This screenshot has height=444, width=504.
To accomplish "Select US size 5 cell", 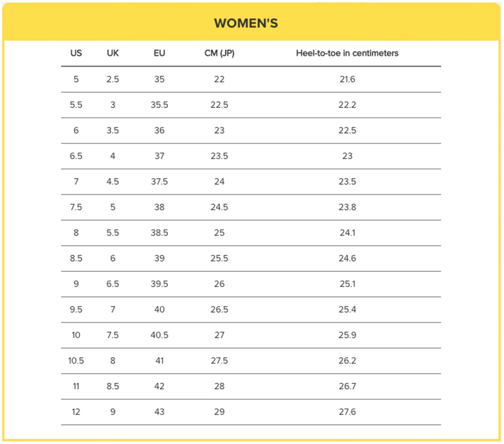I will (x=76, y=79).
